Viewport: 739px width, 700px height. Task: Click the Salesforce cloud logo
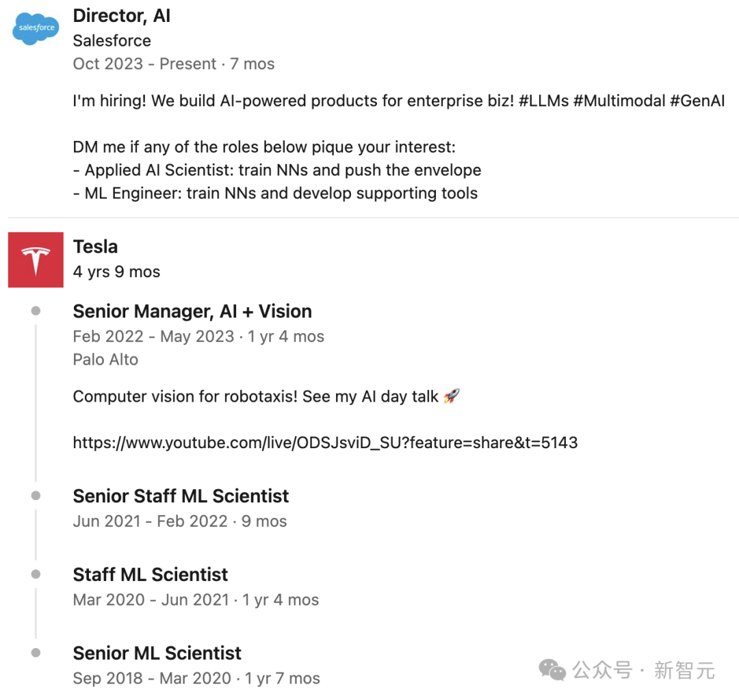(36, 29)
